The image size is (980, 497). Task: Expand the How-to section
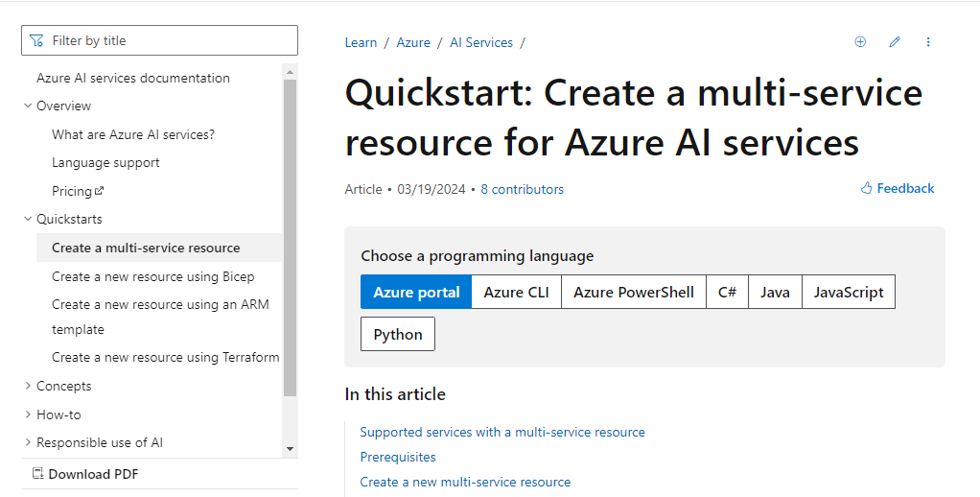click(28, 415)
